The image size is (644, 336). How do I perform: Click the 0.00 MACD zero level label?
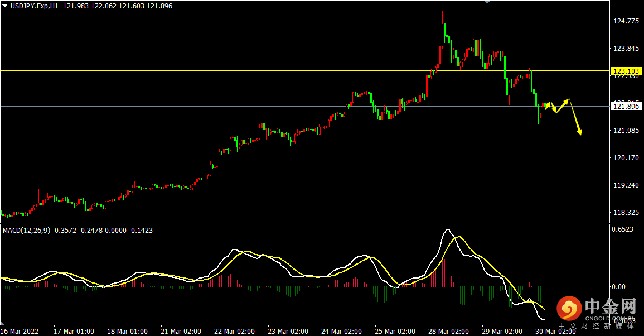coord(619,287)
